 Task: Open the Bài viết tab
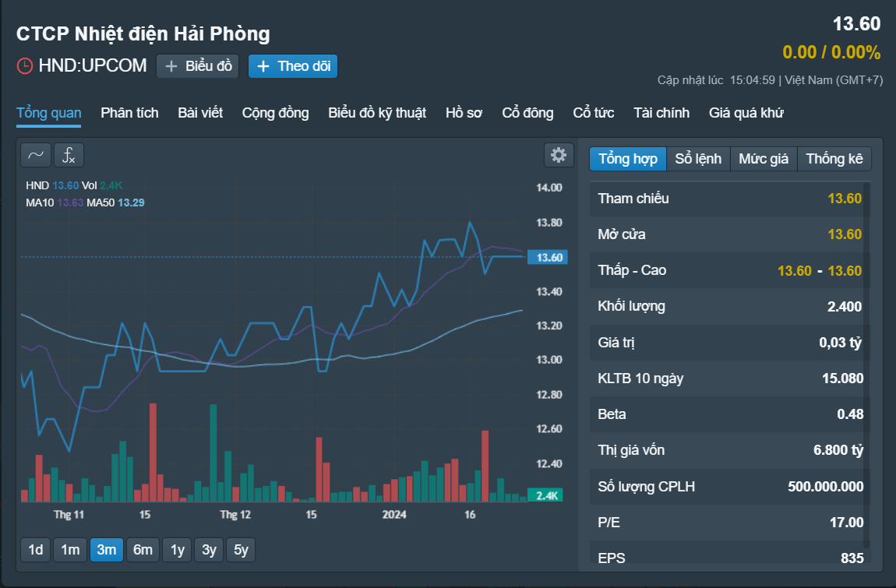coord(200,113)
